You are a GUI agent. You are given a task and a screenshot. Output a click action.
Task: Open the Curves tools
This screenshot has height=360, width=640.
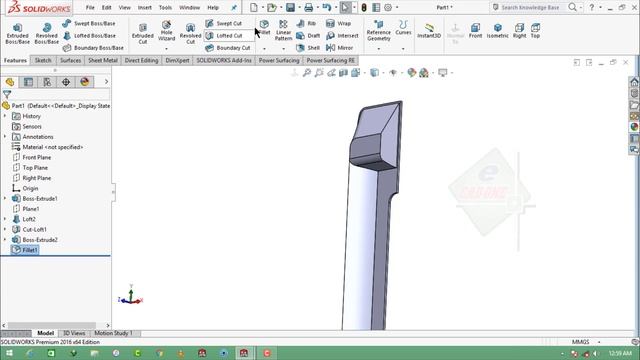coord(403,28)
